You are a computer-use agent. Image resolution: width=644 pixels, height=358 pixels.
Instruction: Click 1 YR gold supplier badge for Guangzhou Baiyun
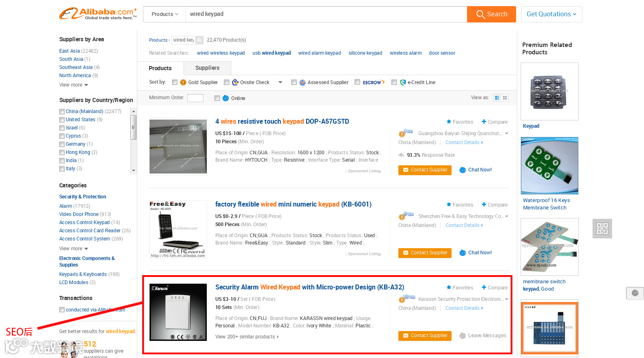click(x=406, y=133)
